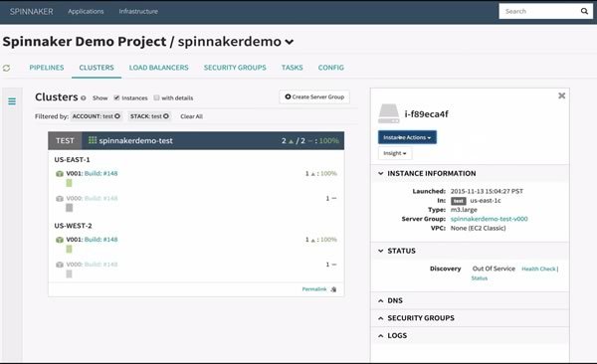This screenshot has width=597, height=364.
Task: Click Clear All filters link
Action: tap(191, 116)
